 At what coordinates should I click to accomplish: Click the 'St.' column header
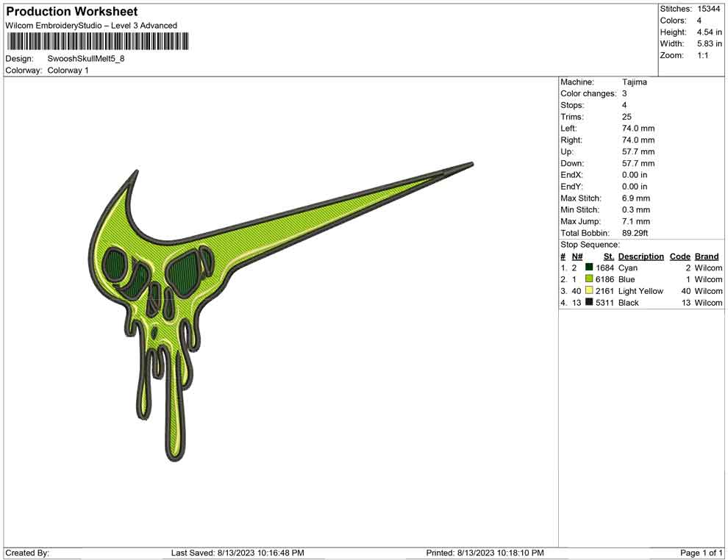tap(609, 256)
